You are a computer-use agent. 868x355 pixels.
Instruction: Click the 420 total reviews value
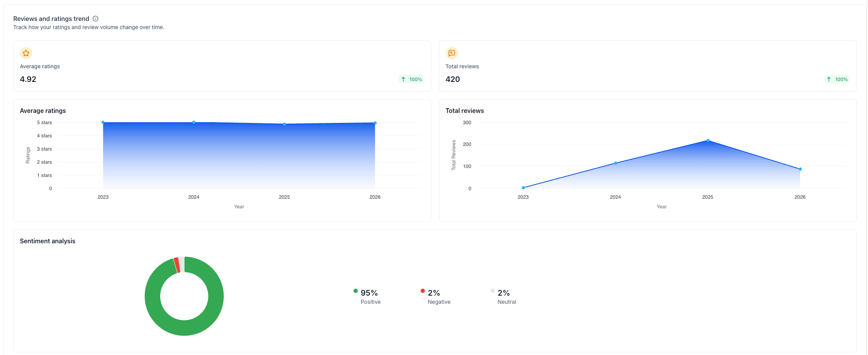coord(453,79)
